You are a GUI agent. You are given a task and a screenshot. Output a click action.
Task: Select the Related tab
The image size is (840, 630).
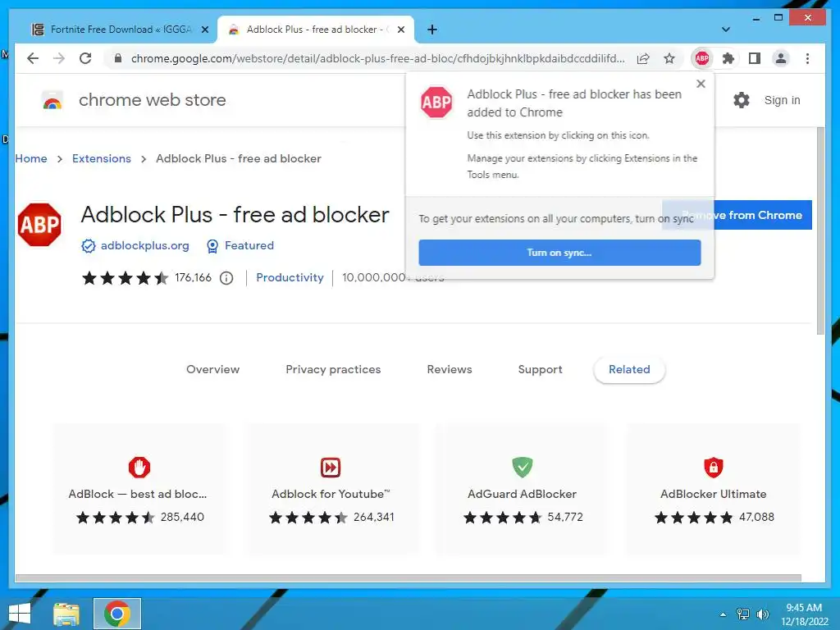point(629,369)
